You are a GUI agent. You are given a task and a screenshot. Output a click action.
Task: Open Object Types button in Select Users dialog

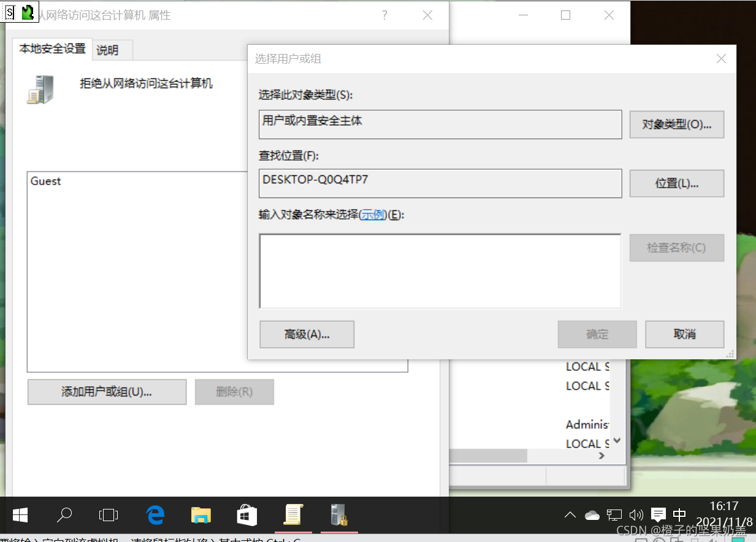tap(677, 124)
